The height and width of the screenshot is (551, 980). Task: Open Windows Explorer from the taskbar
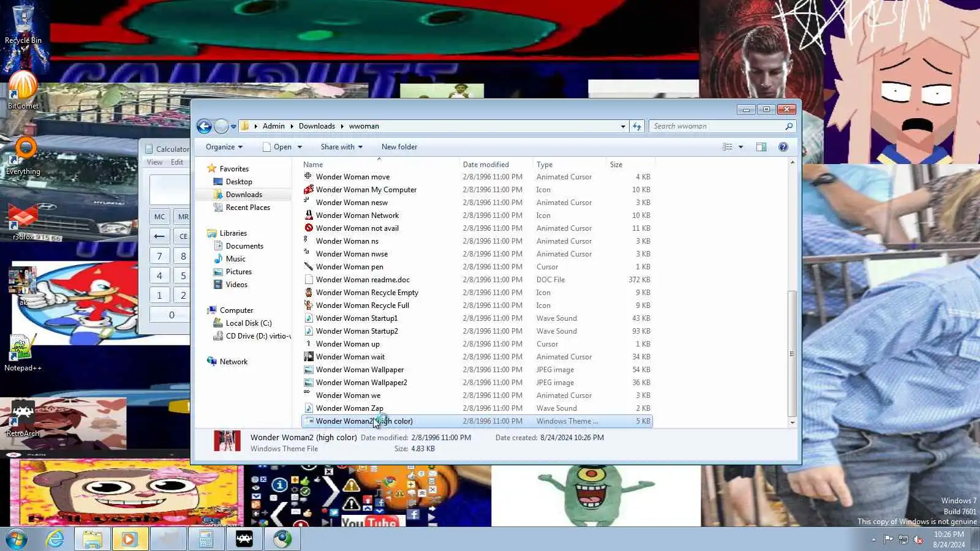(x=92, y=539)
